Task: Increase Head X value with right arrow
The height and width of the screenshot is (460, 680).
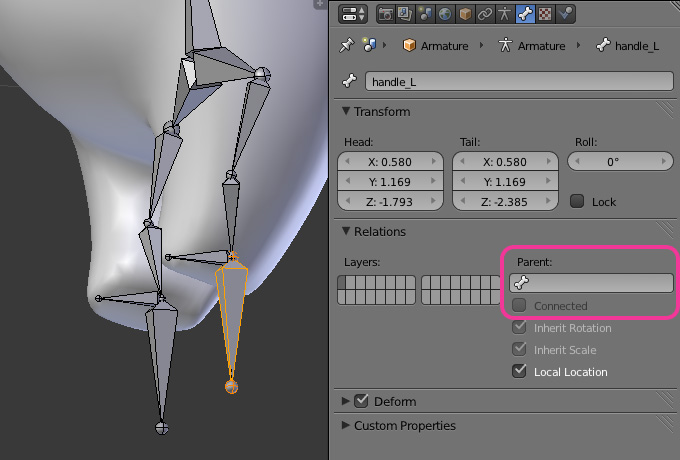Action: point(434,162)
